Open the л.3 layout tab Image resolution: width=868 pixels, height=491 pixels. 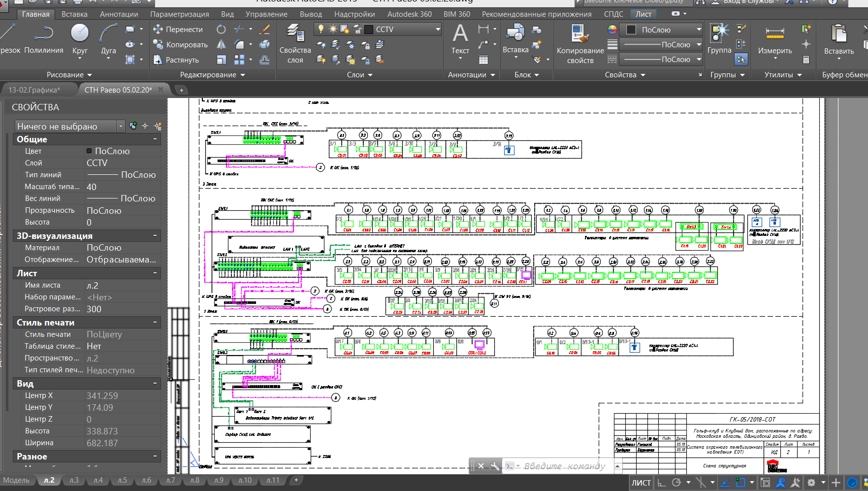pos(74,480)
